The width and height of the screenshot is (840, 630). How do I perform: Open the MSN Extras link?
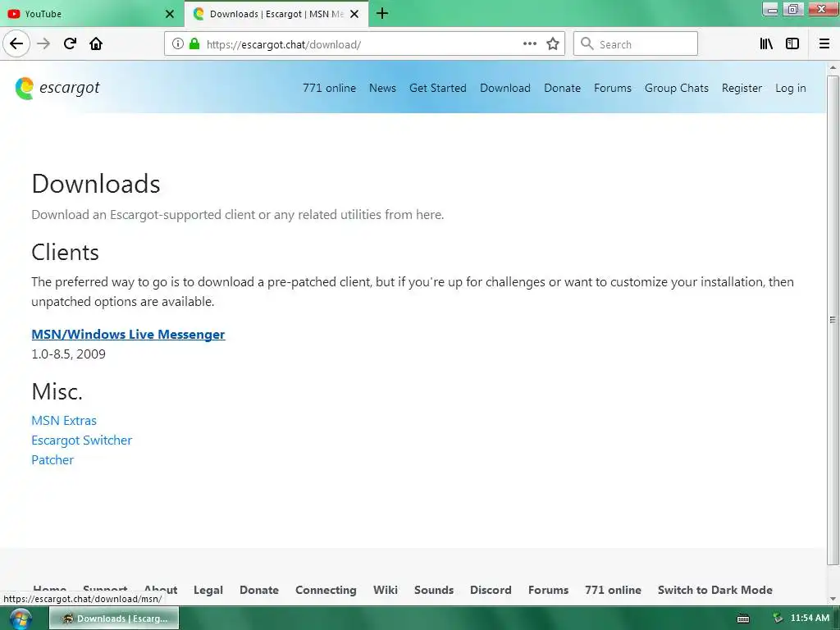click(x=64, y=421)
